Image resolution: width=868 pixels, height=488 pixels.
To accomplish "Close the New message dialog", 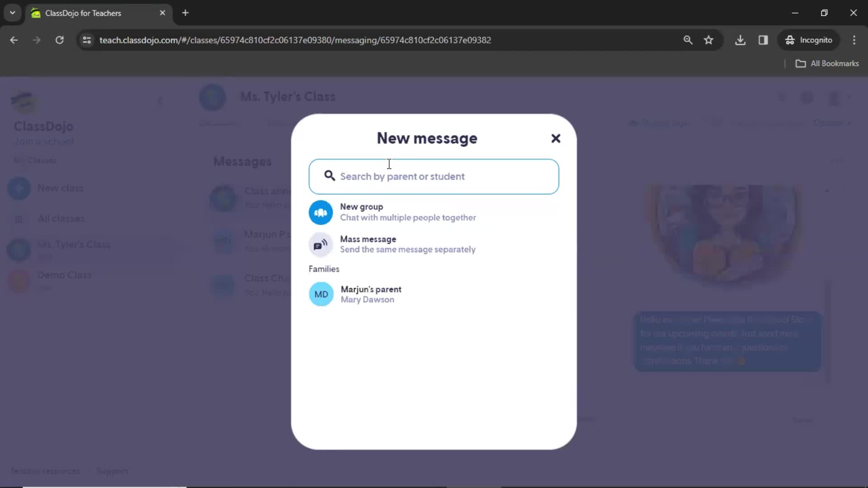I will tap(556, 138).
